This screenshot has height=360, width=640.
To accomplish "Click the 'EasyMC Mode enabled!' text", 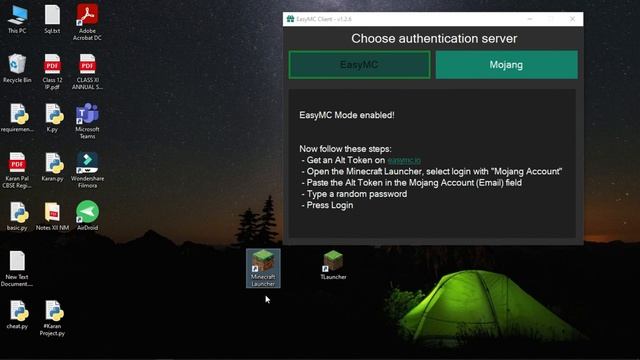I will pyautogui.click(x=347, y=115).
